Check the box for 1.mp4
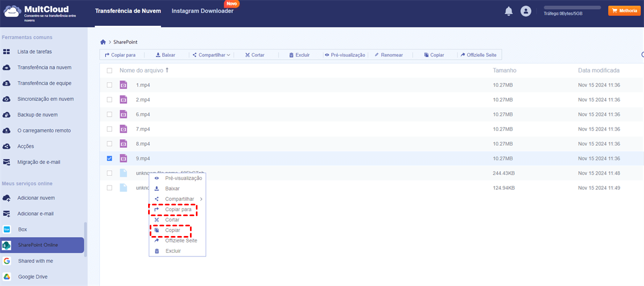 coord(109,85)
